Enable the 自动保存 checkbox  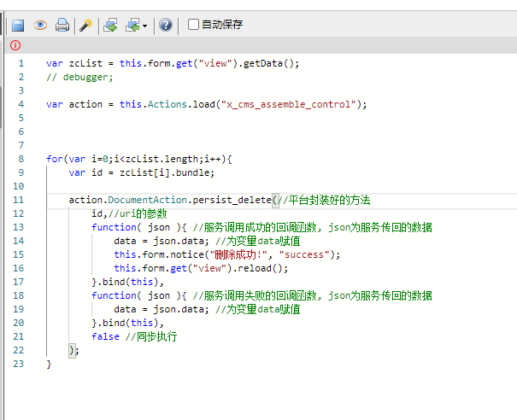(x=193, y=25)
